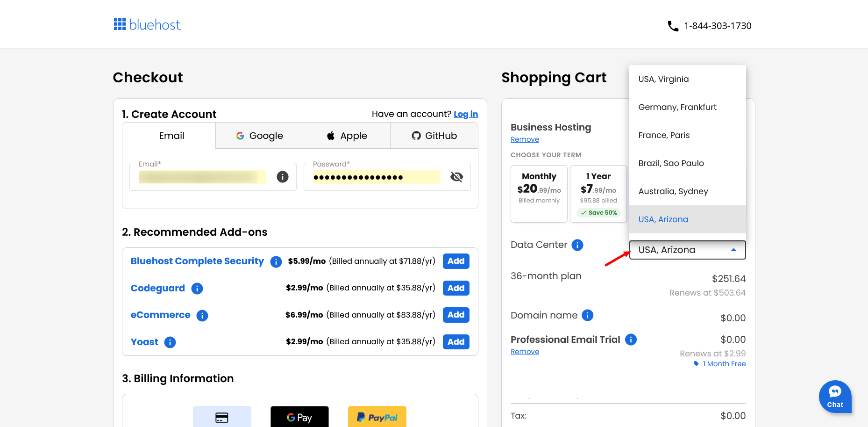Choose USA, Virginia data center
The height and width of the screenshot is (427, 868).
click(688, 79)
